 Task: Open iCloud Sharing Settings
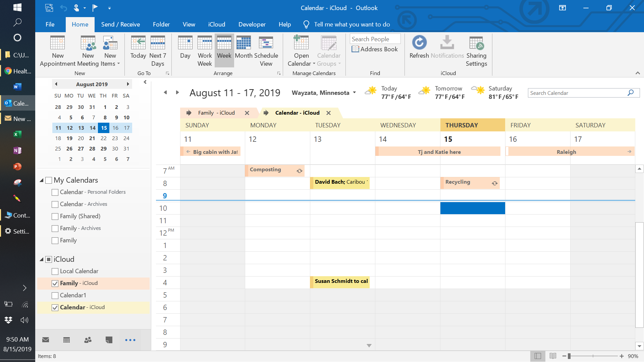[x=476, y=51]
